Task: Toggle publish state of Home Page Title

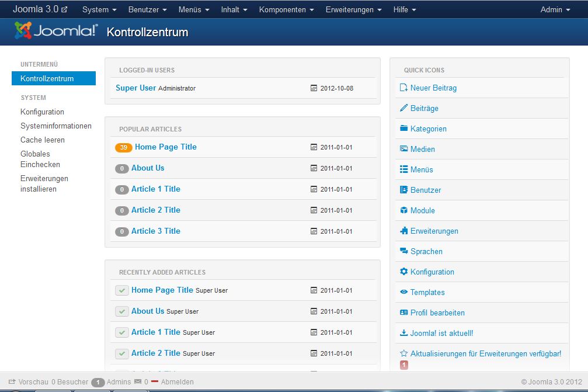Action: coord(121,290)
